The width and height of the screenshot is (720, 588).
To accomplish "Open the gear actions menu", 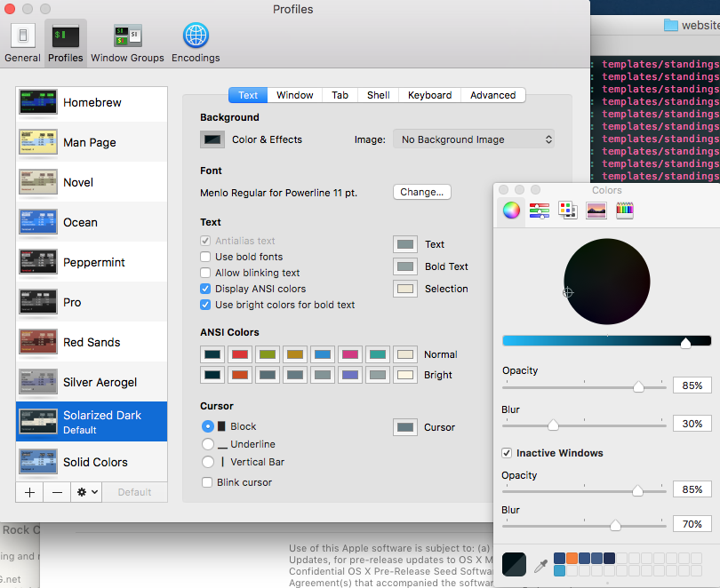I will (x=86, y=492).
